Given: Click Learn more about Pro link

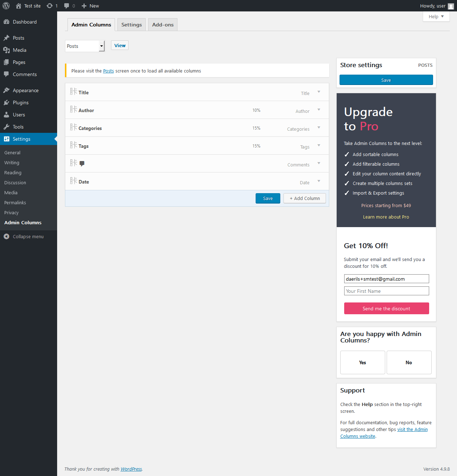Looking at the screenshot, I should click(x=386, y=217).
